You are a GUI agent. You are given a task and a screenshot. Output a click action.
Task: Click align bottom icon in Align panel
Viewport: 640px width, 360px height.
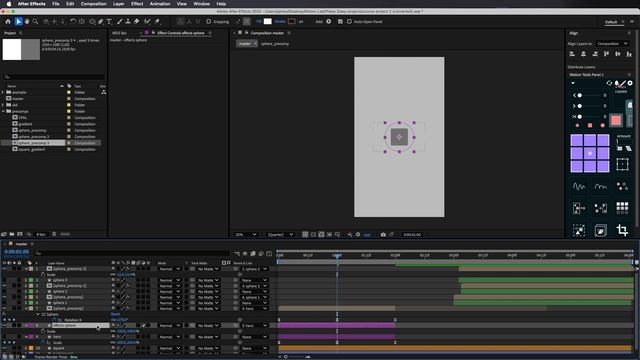tap(629, 54)
